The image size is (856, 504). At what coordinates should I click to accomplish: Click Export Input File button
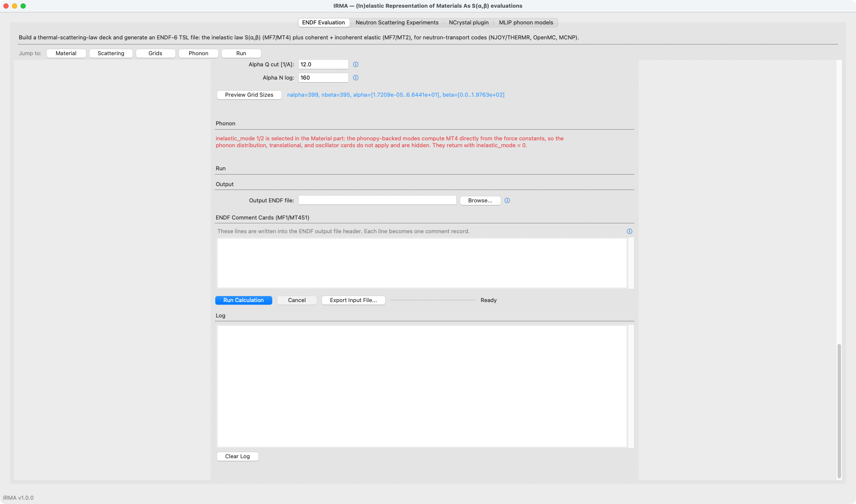click(354, 300)
